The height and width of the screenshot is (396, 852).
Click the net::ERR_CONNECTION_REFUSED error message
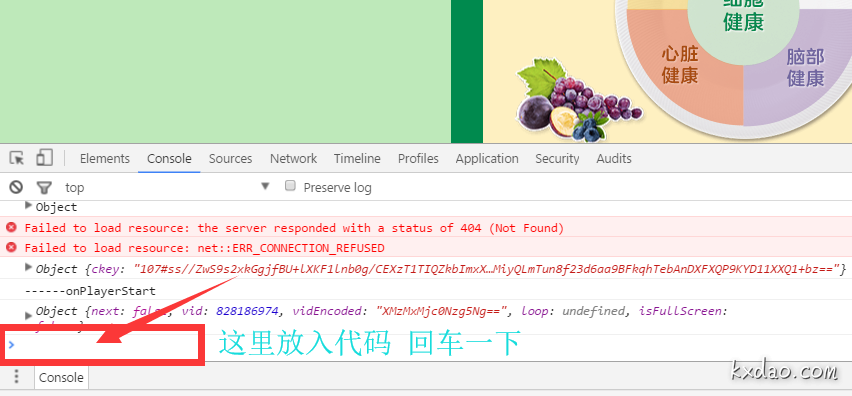click(204, 248)
